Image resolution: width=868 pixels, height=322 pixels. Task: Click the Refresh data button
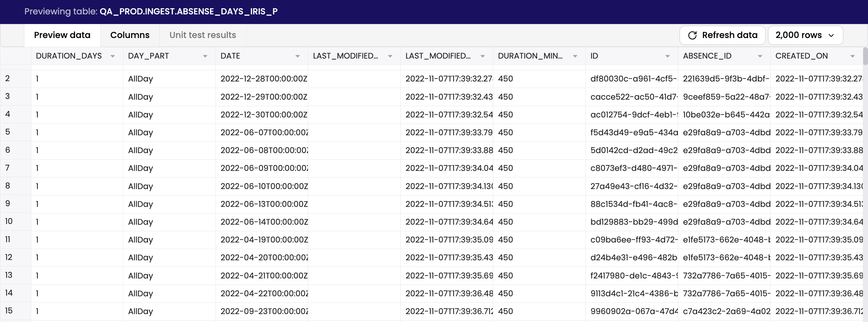coord(722,35)
